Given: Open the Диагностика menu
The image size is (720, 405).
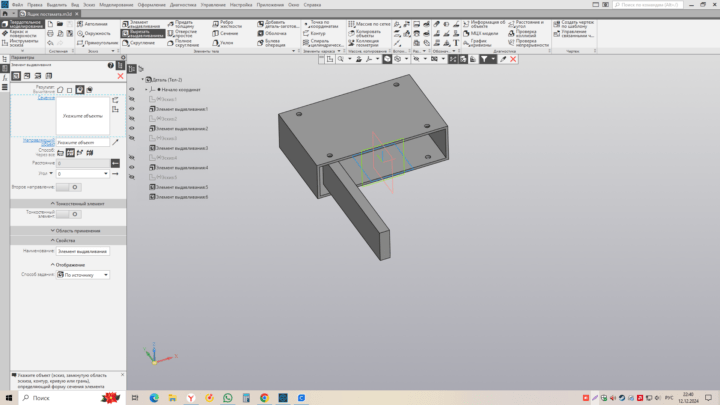Looking at the screenshot, I should pos(182,4).
